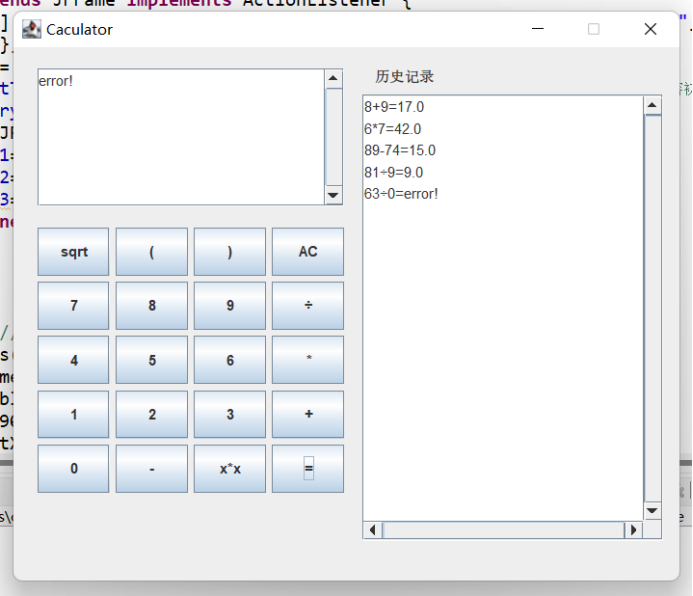Select the multiply * operator
Image resolution: width=693 pixels, height=596 pixels.
click(x=308, y=360)
